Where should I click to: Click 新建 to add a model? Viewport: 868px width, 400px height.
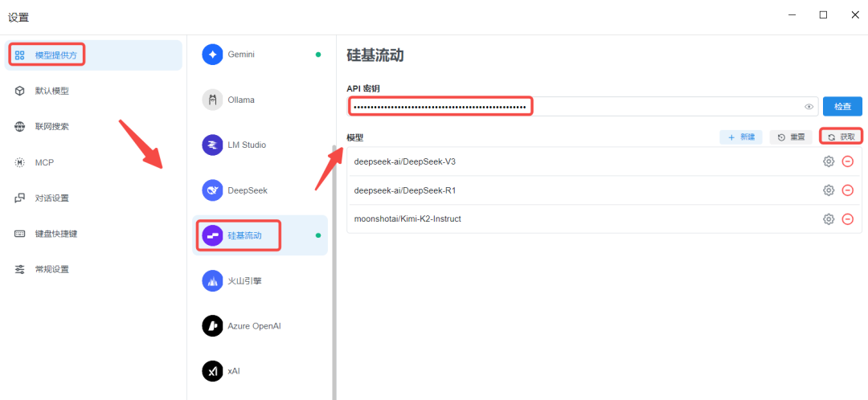pos(741,137)
